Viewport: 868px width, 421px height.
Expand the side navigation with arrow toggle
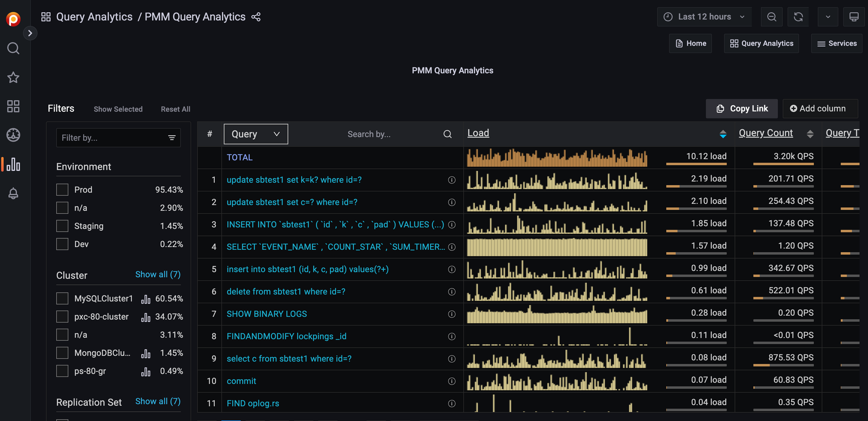coord(30,33)
